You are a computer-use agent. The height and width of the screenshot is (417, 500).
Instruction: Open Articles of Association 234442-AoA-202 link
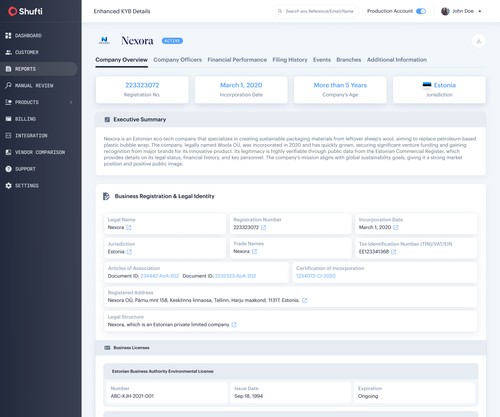[160, 276]
